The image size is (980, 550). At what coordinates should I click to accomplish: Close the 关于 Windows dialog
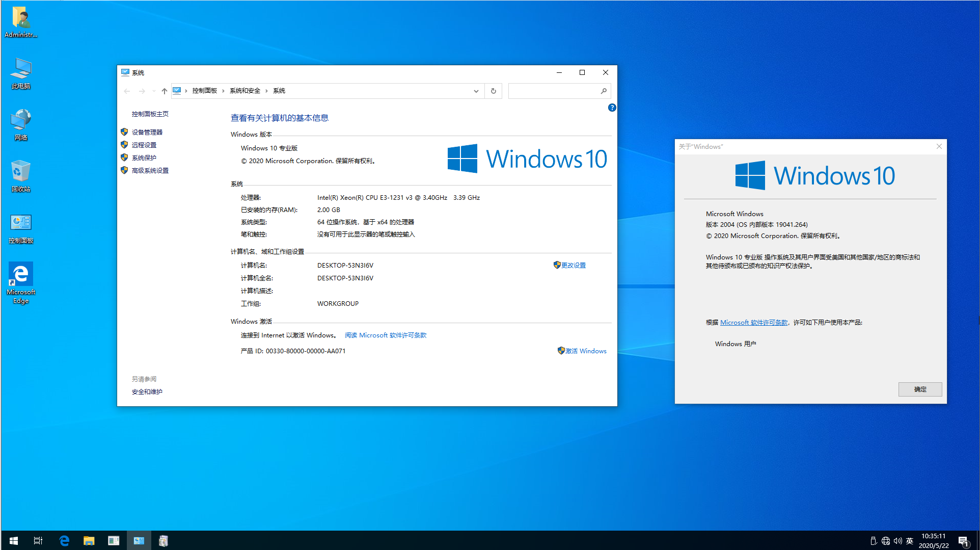(939, 146)
